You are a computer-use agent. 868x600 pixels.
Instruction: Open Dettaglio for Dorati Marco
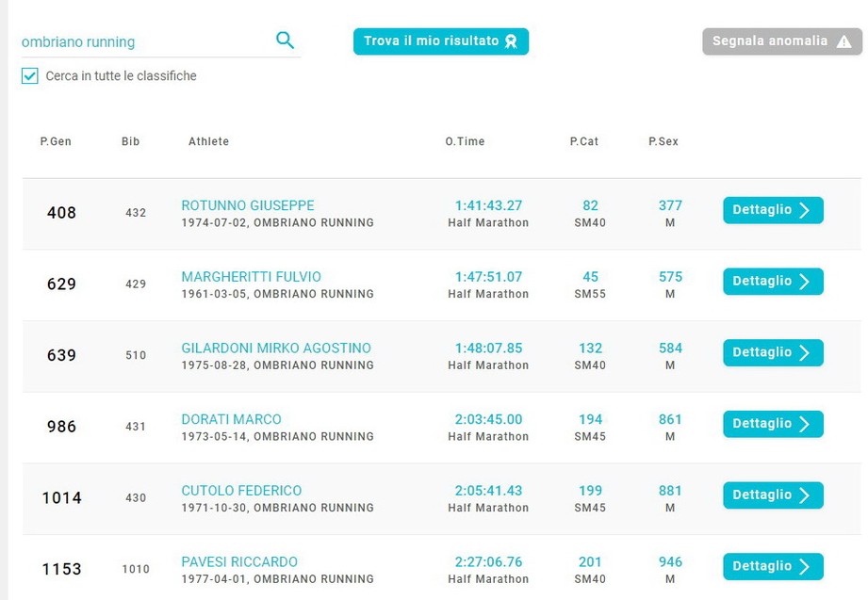coord(773,424)
